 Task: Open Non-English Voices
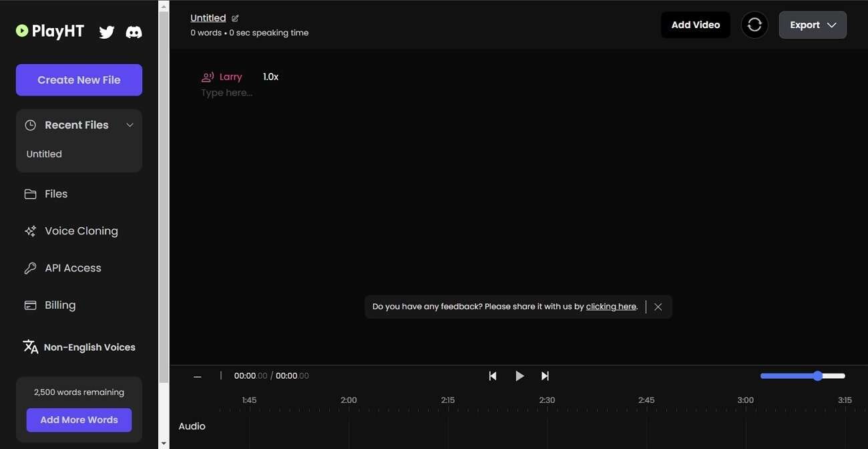[89, 347]
